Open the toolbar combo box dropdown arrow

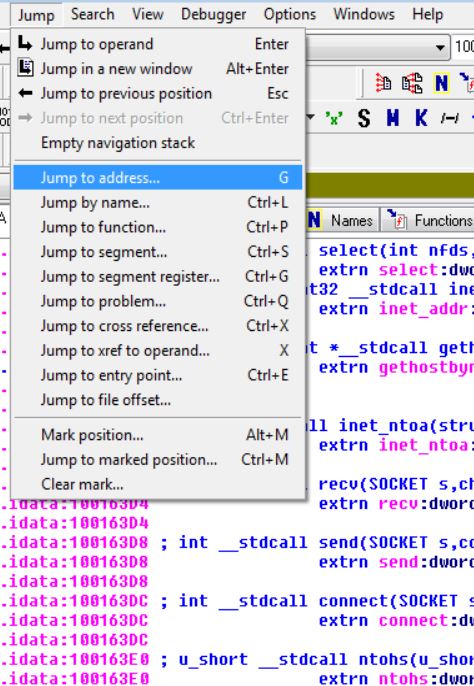(x=440, y=47)
